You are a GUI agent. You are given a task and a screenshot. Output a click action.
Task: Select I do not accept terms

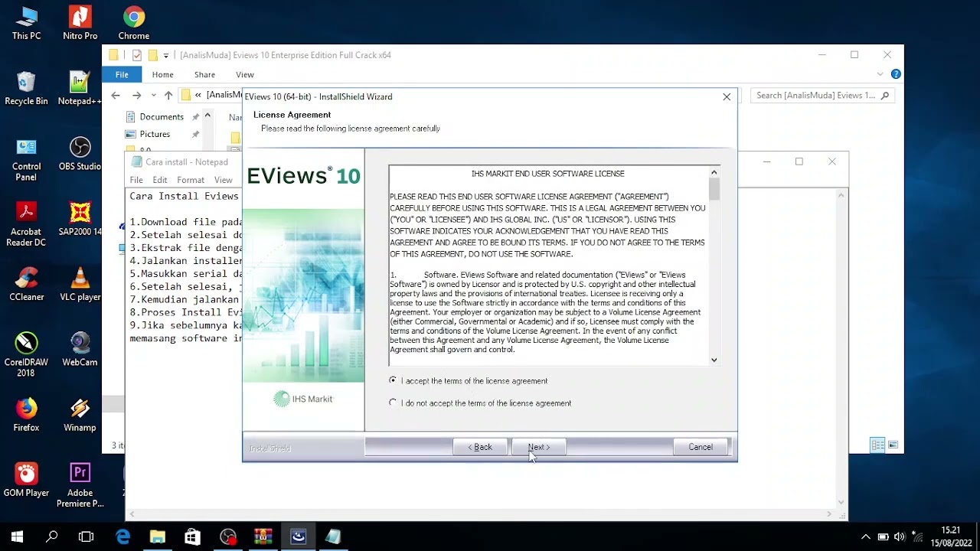[x=394, y=403]
